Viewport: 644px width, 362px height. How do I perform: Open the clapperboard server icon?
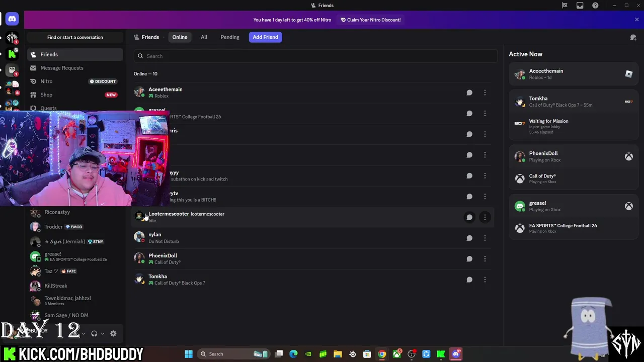(x=12, y=70)
